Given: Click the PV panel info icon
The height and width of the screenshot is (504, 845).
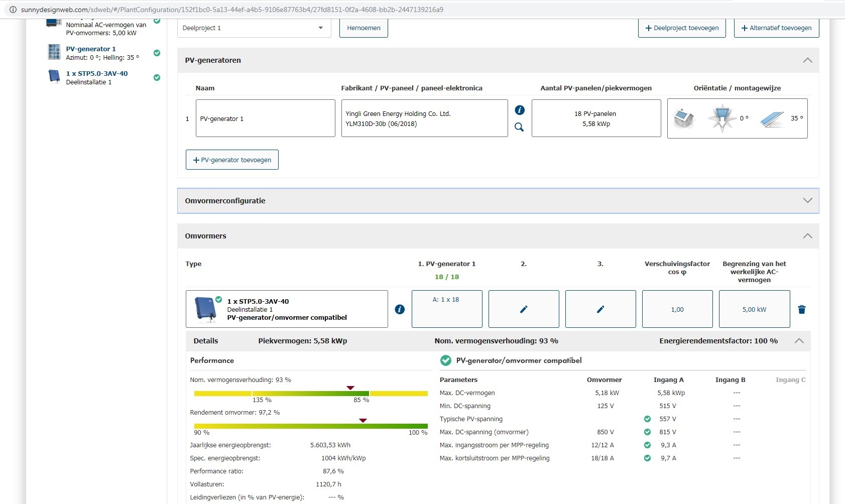Looking at the screenshot, I should [x=520, y=110].
